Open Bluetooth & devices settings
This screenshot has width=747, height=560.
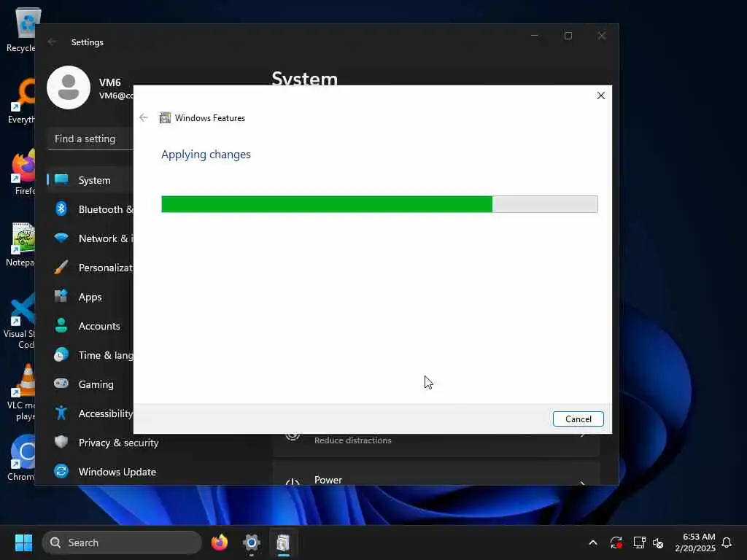coord(90,209)
